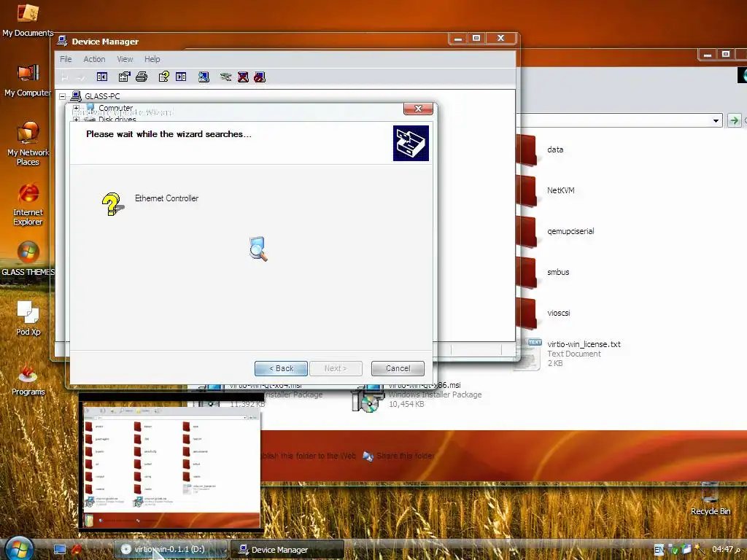747x560 pixels.
Task: Open the Recycle Bin
Action: pos(711,499)
